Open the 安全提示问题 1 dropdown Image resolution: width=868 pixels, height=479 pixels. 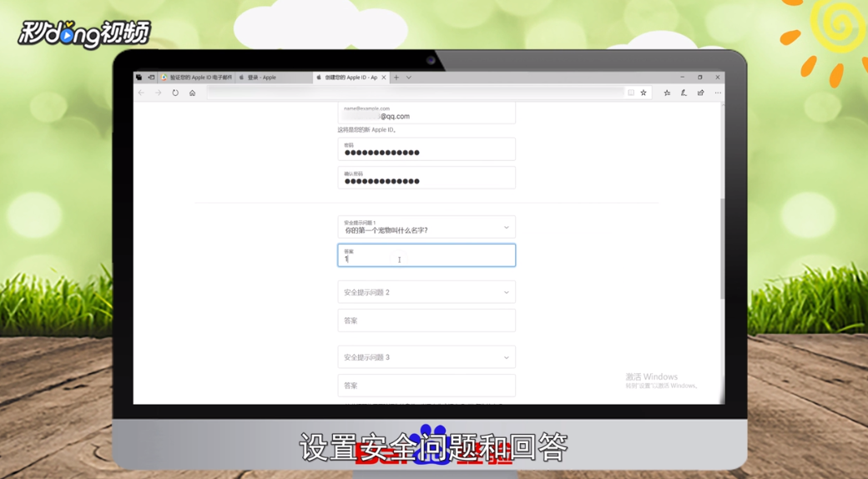click(426, 227)
